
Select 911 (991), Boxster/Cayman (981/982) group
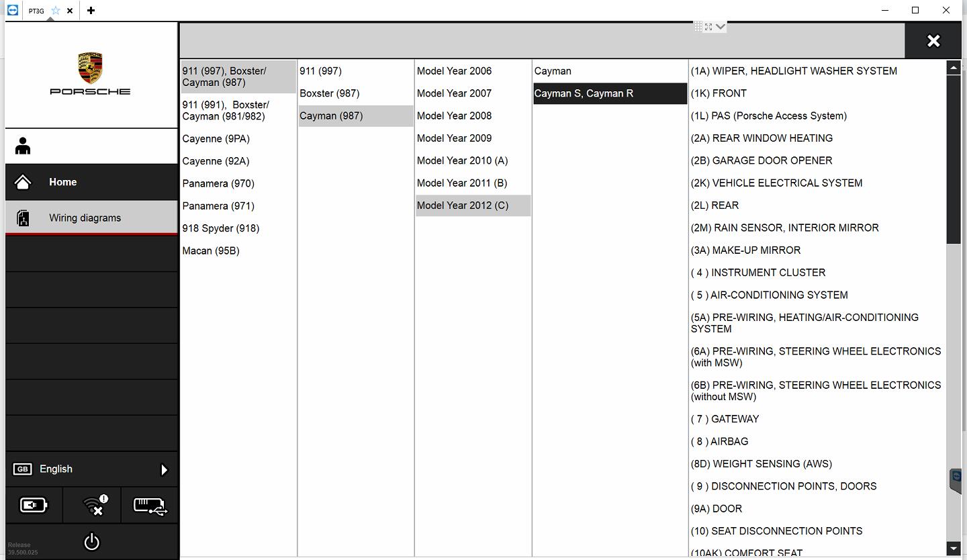click(238, 110)
